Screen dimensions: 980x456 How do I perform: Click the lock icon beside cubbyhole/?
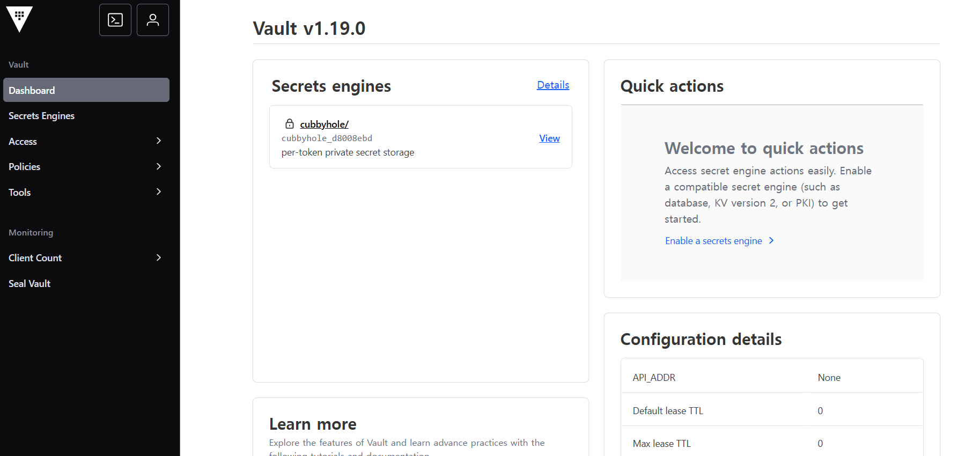(290, 124)
